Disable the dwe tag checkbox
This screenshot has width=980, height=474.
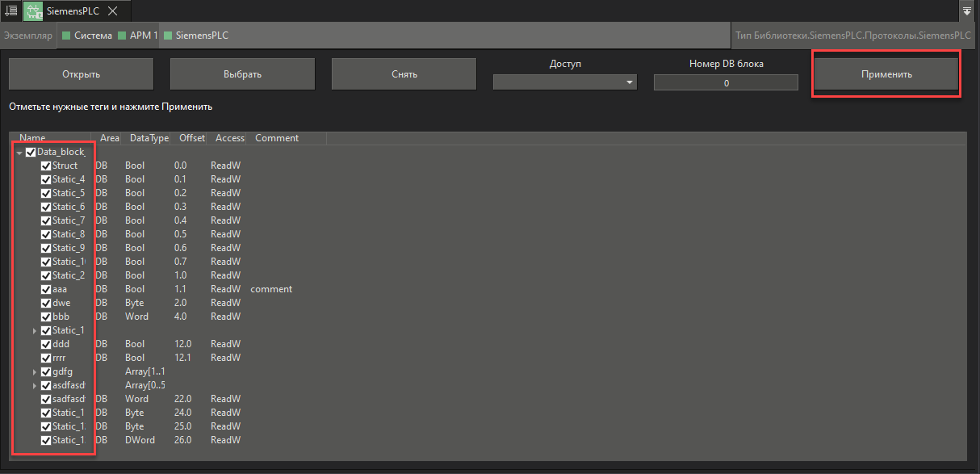[46, 302]
